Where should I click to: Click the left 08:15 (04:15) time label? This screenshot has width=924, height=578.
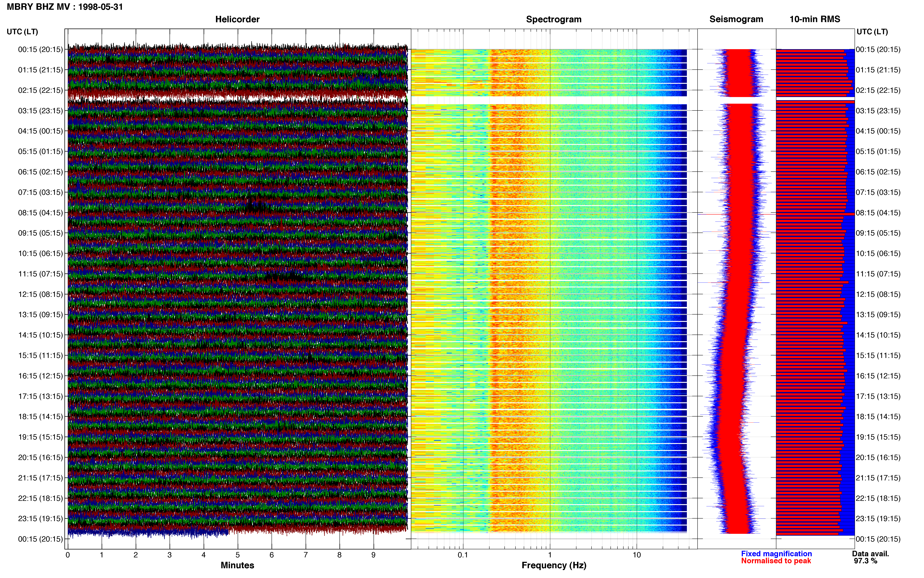pyautogui.click(x=41, y=212)
